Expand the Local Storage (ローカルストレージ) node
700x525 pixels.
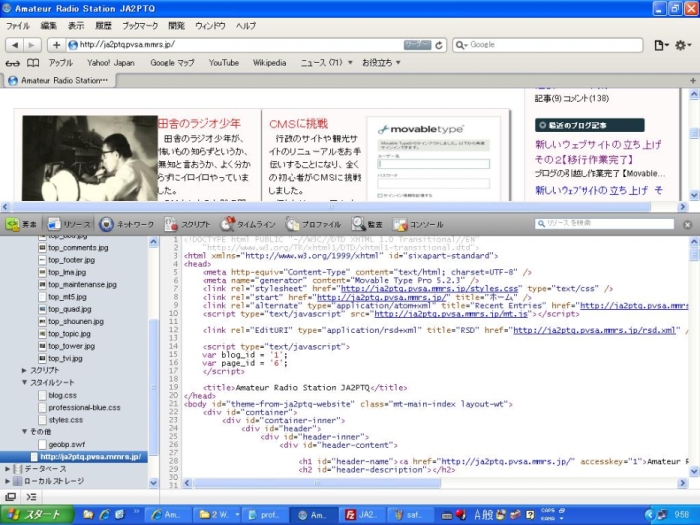[x=8, y=481]
